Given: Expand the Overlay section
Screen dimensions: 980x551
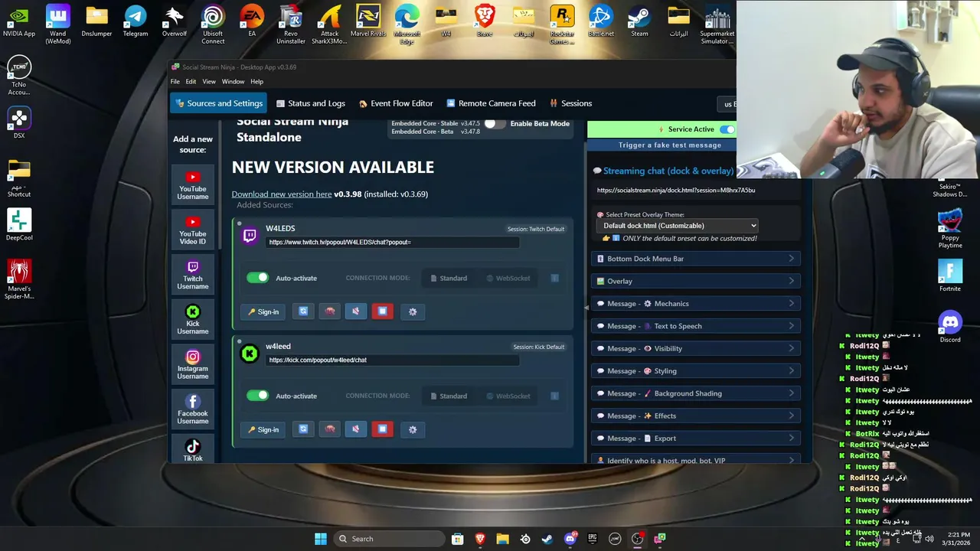Looking at the screenshot, I should (696, 281).
